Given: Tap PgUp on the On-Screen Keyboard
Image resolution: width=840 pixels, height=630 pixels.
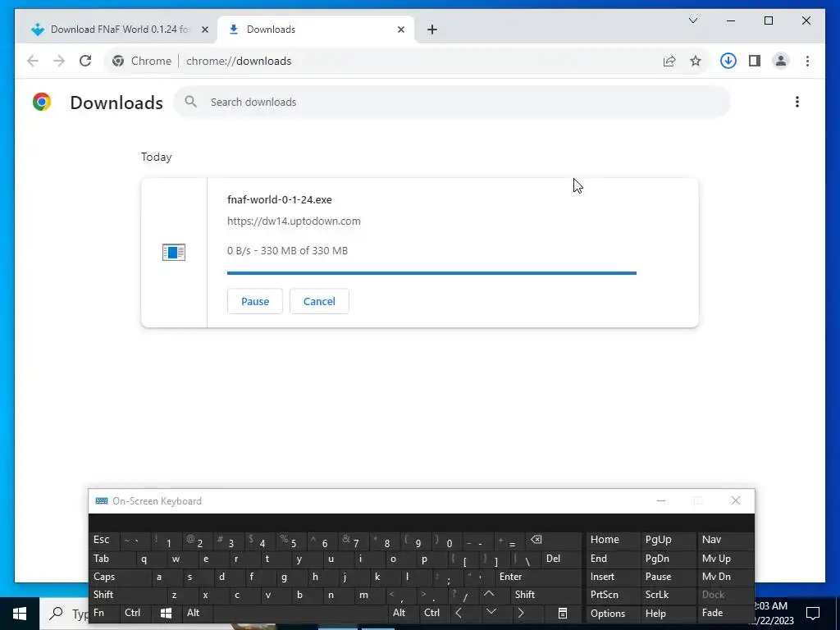Looking at the screenshot, I should tap(667, 540).
